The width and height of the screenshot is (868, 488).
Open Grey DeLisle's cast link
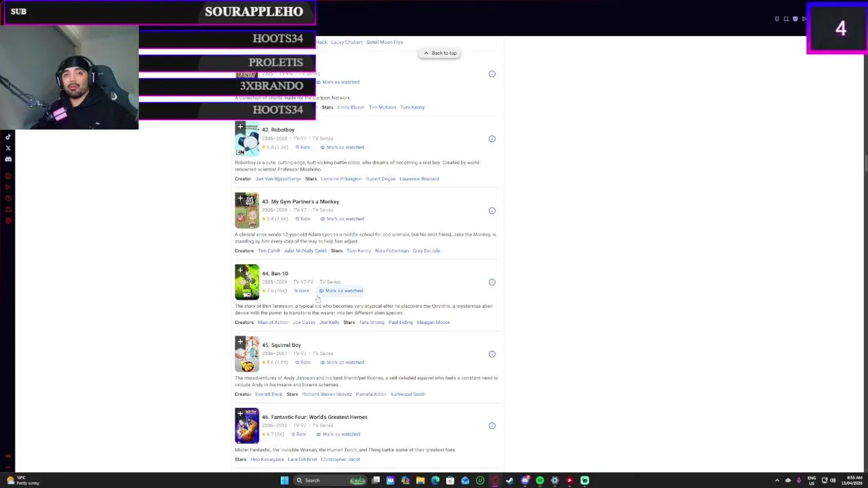pos(427,251)
